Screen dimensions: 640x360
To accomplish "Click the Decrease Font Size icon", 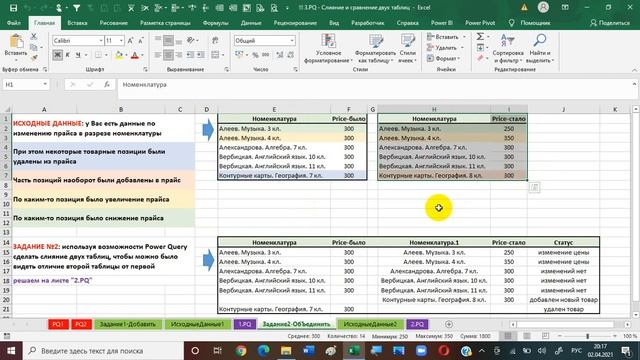I will pyautogui.click(x=140, y=40).
